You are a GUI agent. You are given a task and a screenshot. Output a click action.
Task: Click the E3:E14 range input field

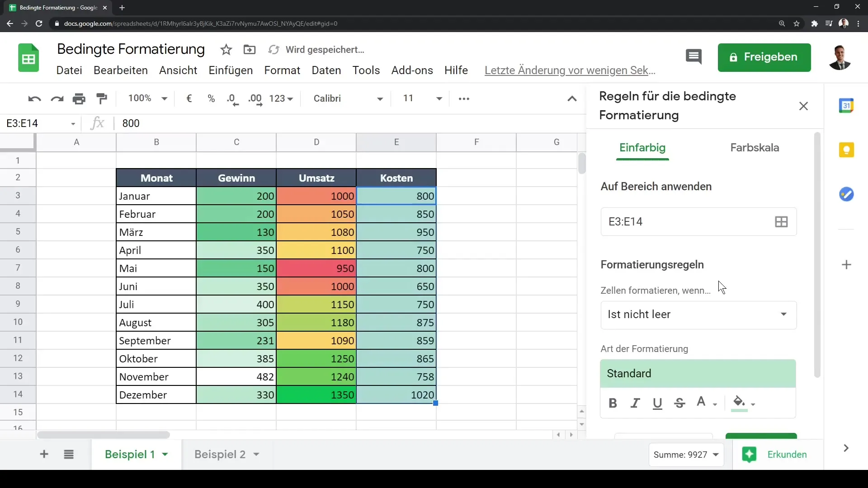click(x=698, y=221)
